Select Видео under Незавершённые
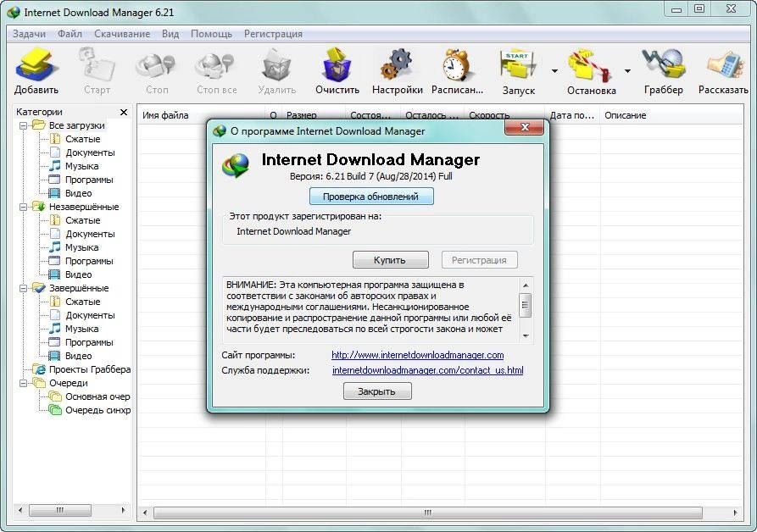Viewport: 757px width, 532px height. [x=79, y=274]
